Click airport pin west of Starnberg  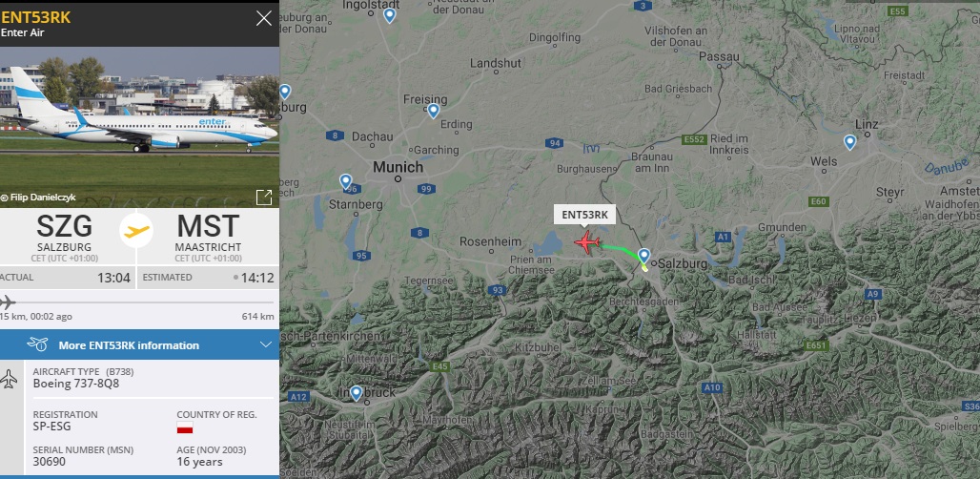346,182
